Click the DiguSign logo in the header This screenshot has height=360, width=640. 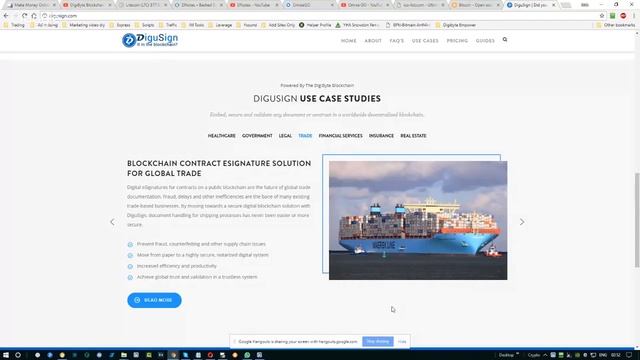pyautogui.click(x=150, y=40)
